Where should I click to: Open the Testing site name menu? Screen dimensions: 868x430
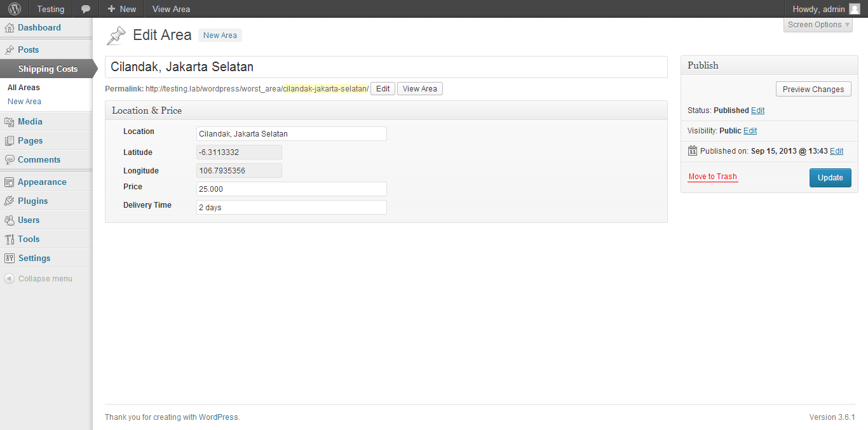pyautogui.click(x=51, y=9)
